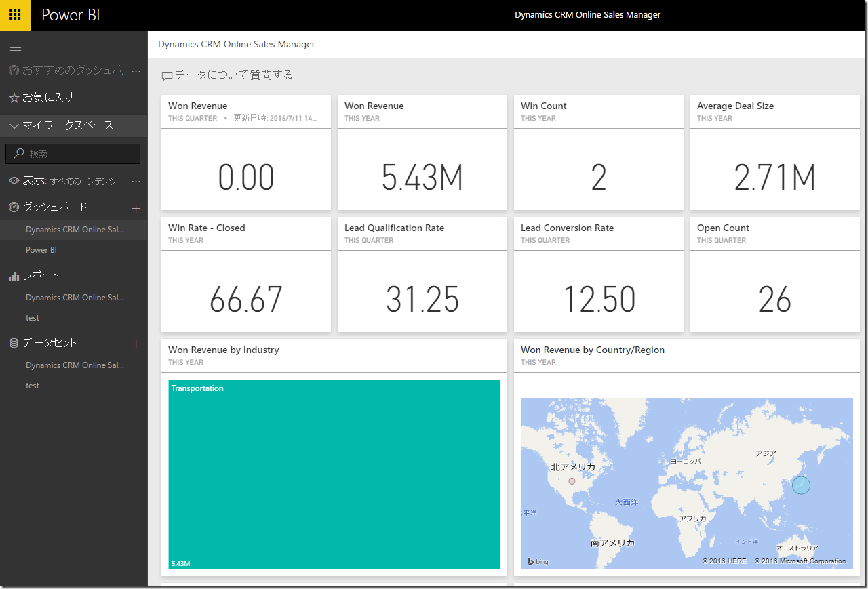Click the 66.67 win rate value
Image resolution: width=868 pixels, height=589 pixels.
point(246,300)
